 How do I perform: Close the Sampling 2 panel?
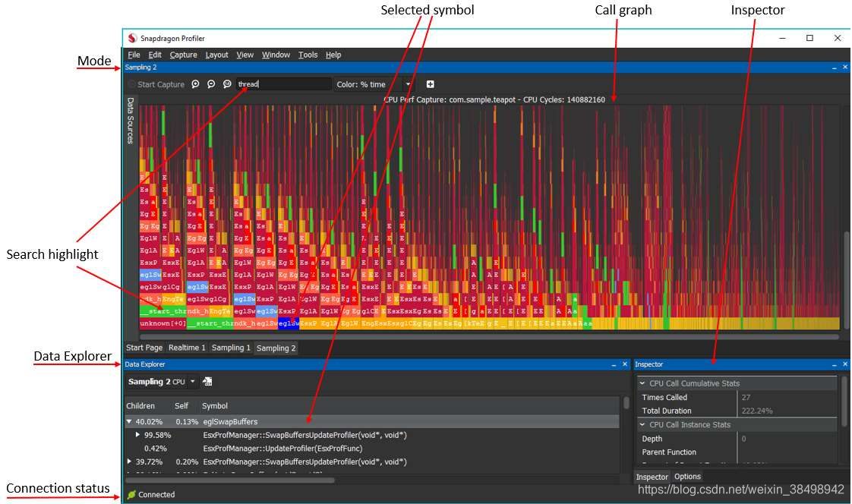845,68
